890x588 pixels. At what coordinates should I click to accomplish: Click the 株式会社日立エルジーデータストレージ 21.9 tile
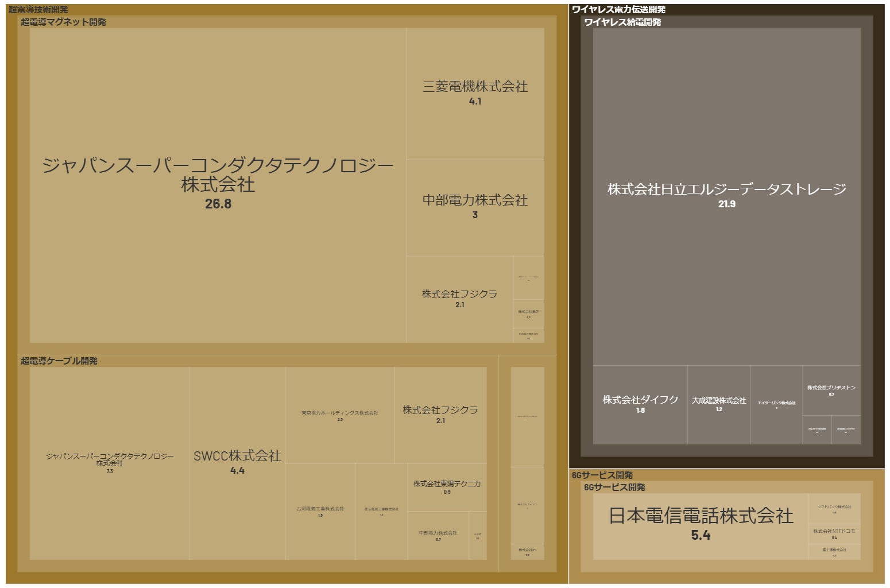pyautogui.click(x=726, y=196)
